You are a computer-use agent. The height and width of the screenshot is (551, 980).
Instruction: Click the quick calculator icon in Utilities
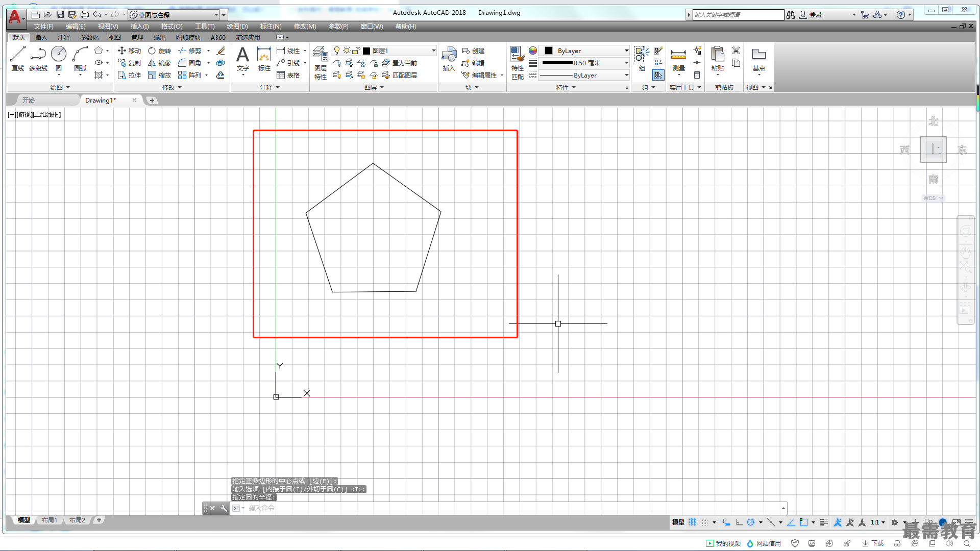[x=697, y=75]
